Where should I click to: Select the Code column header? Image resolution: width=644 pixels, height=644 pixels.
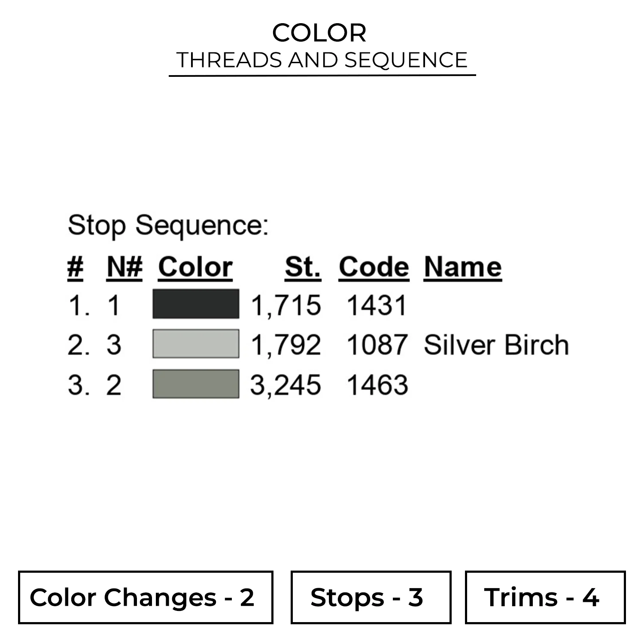[x=374, y=267]
